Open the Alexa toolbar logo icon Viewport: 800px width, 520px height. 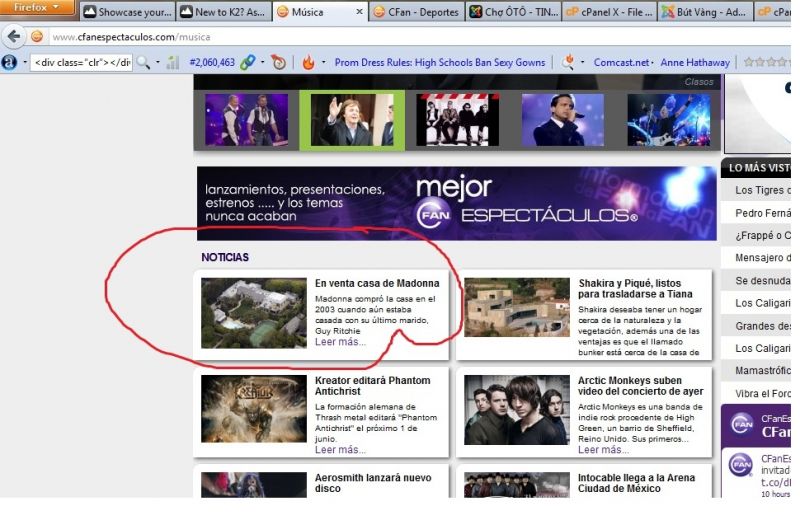coord(9,62)
